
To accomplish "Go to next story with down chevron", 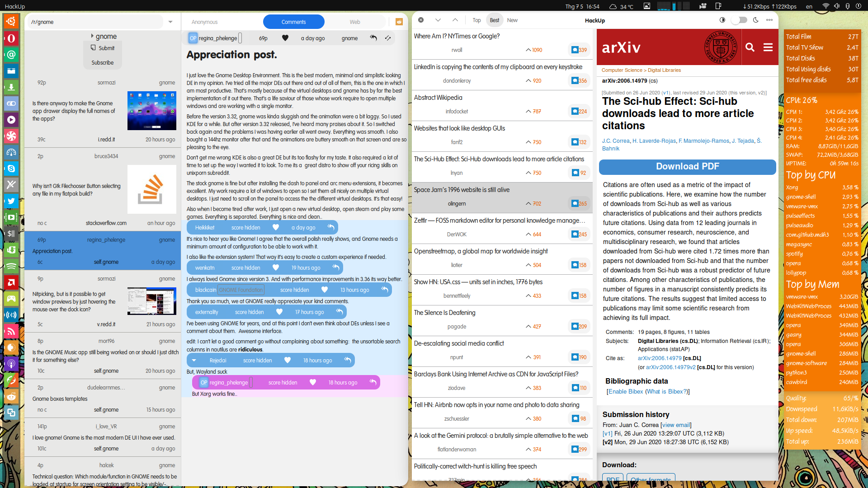I will (x=438, y=20).
